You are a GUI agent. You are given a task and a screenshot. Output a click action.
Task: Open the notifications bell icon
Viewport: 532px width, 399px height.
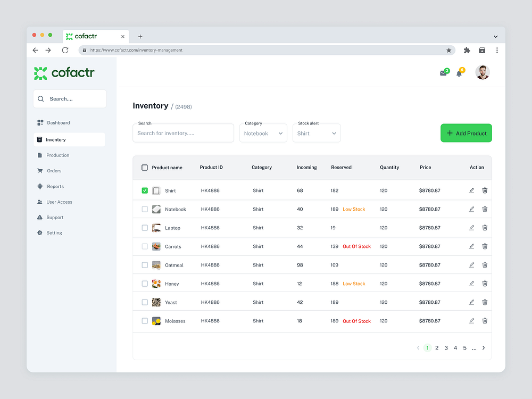tap(460, 72)
